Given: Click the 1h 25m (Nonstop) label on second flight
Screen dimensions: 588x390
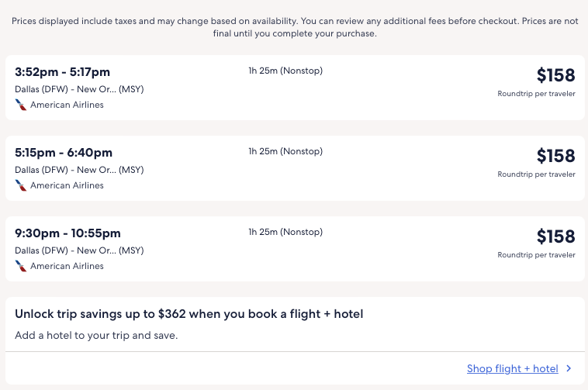Looking at the screenshot, I should (285, 152).
